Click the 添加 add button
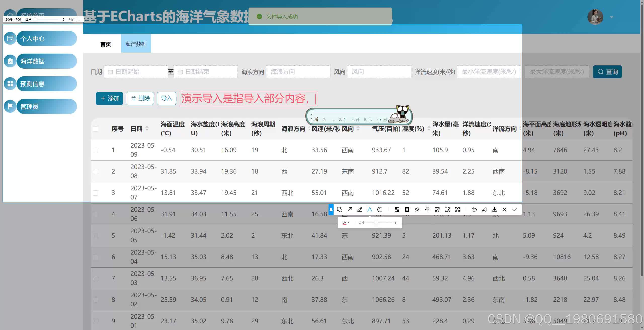The height and width of the screenshot is (330, 644). coord(109,98)
